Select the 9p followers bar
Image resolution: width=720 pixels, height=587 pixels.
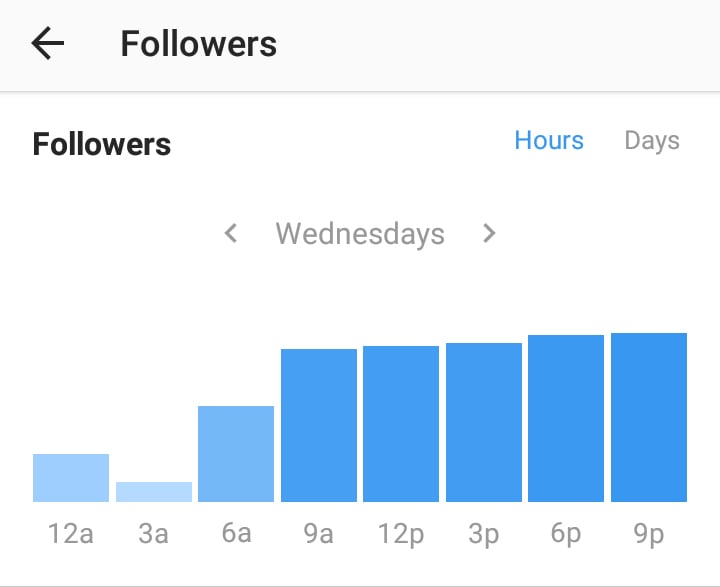pos(649,417)
